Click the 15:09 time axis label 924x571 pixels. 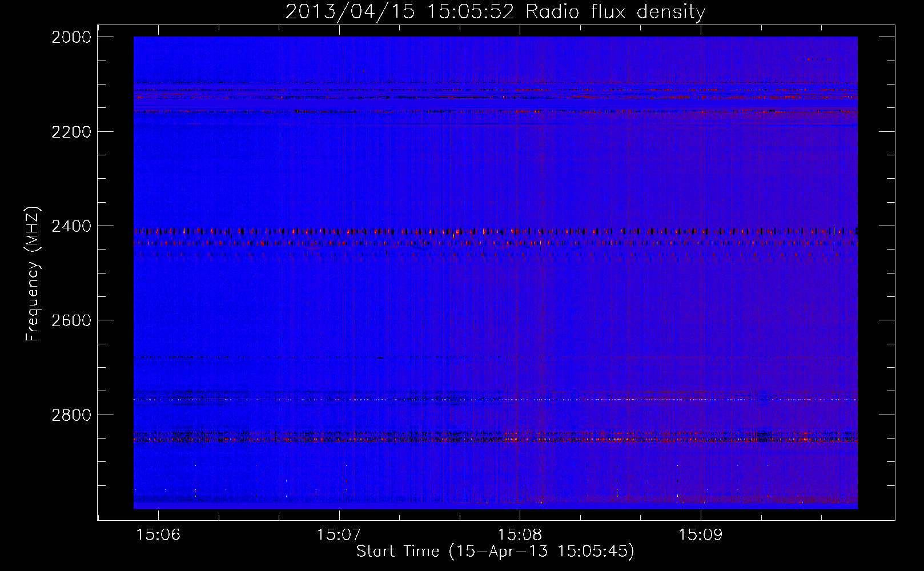click(700, 534)
